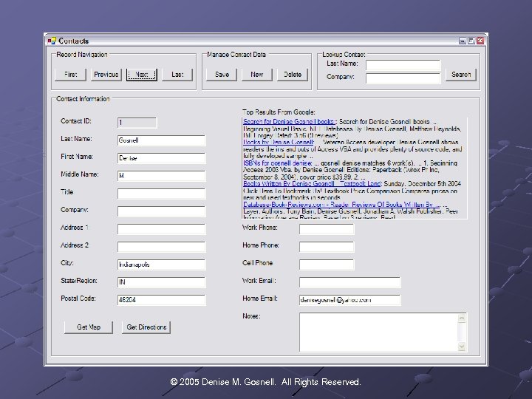The height and width of the screenshot is (399, 532).
Task: Save the contact data
Action: (x=222, y=75)
